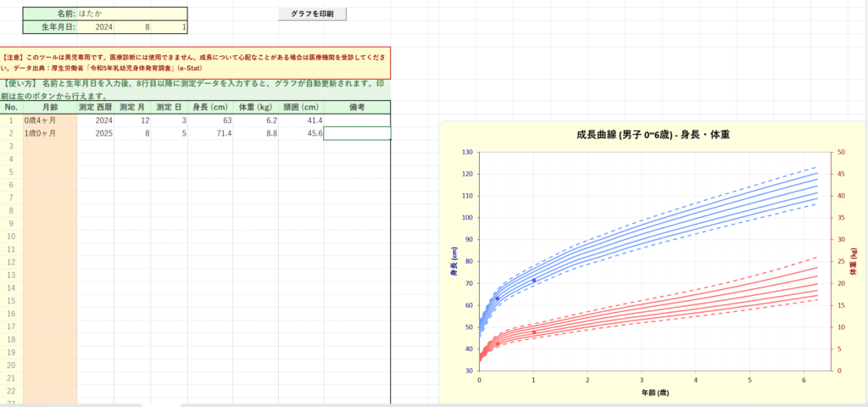The width and height of the screenshot is (868, 407).
Task: Select row 1 measurement month cell showing 12
Action: [x=132, y=120]
